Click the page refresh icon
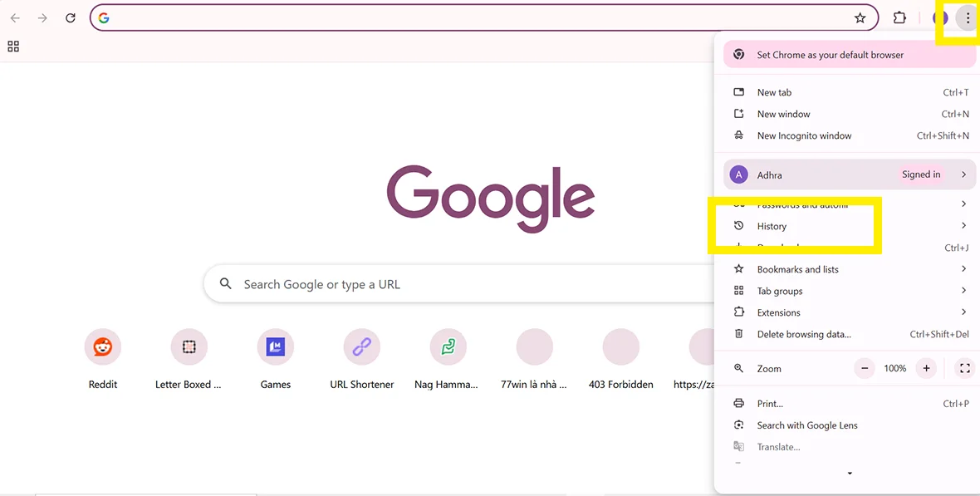This screenshot has width=980, height=496. 70,17
